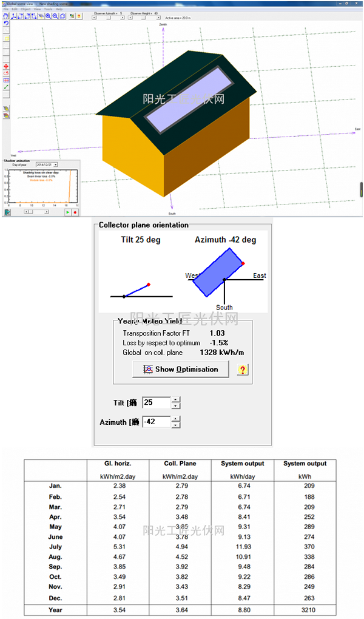This screenshot has height=619, width=364.
Task: Click the 'Dec.' row label
Action: (55, 598)
